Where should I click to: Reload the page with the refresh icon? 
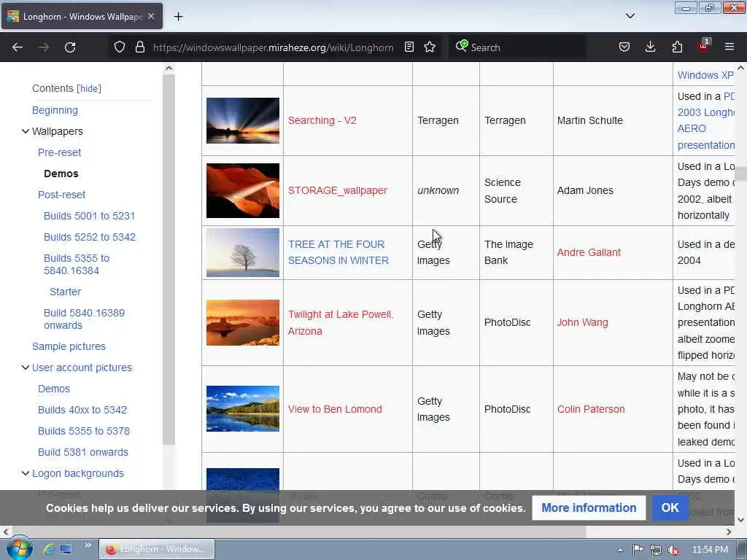point(70,47)
